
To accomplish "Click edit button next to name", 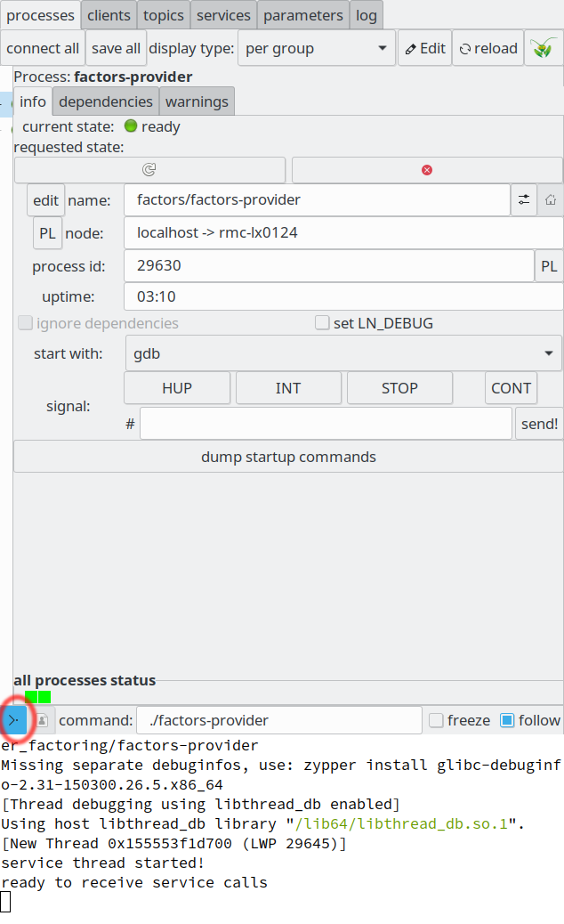I will [46, 200].
